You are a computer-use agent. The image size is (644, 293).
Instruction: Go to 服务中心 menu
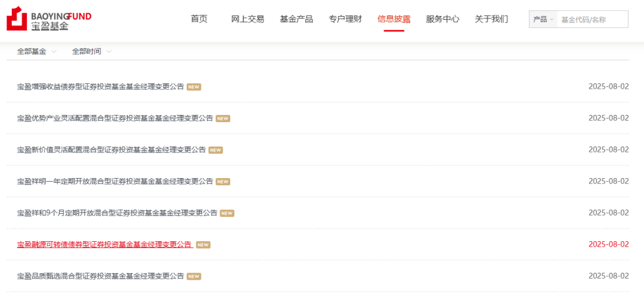click(442, 19)
